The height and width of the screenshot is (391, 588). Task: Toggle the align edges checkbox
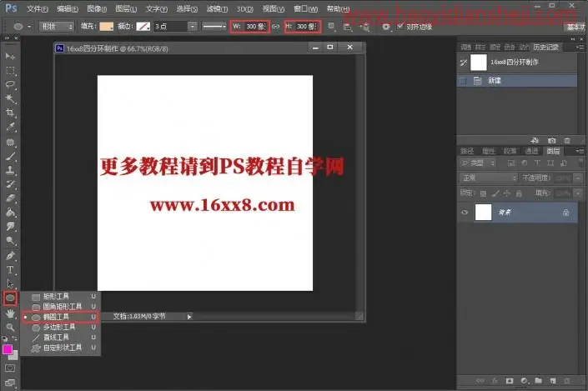point(400,26)
